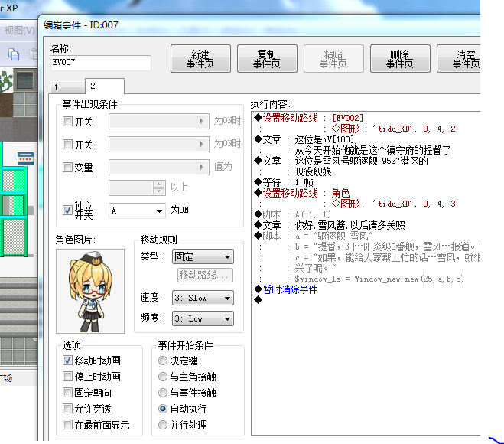Select the 决定键 trigger radio button
504x444 pixels.
(163, 361)
